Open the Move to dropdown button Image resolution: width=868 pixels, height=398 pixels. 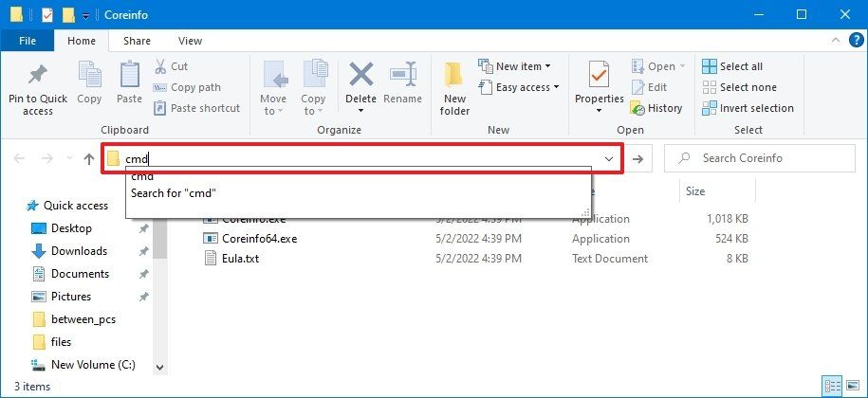(273, 88)
